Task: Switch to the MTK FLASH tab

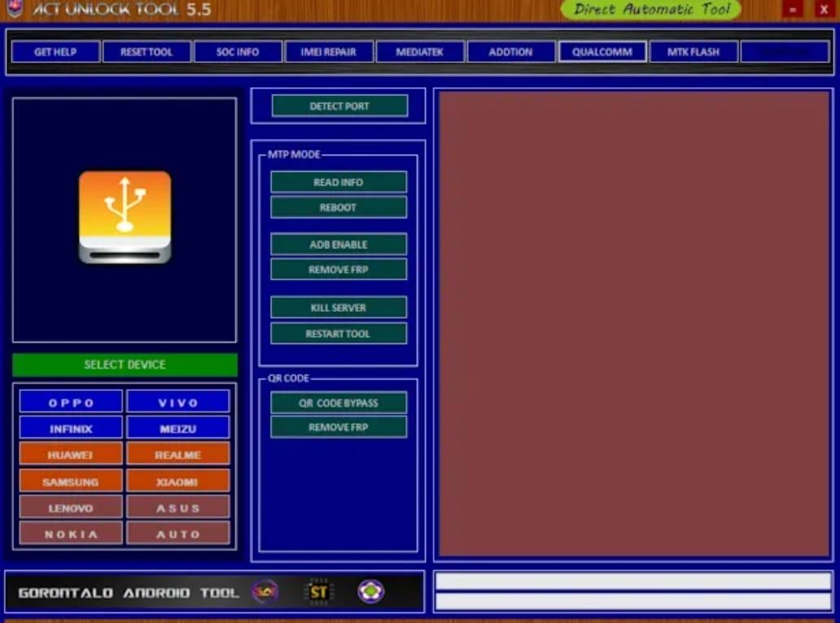Action: (693, 51)
